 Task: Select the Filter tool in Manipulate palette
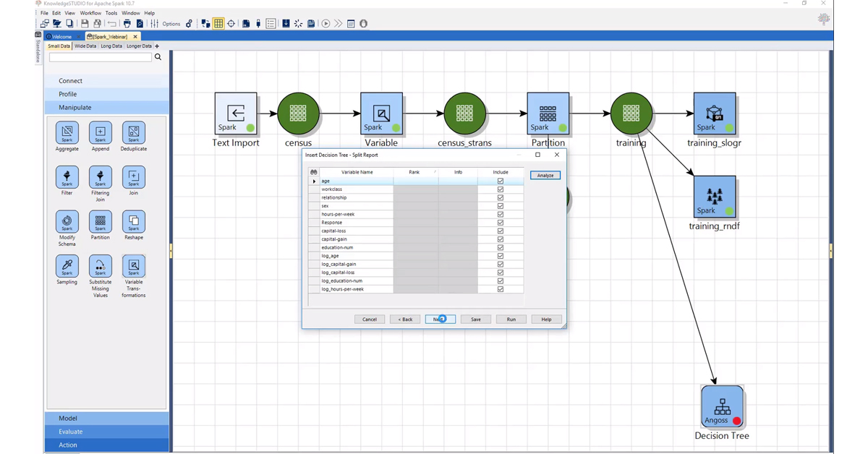click(x=67, y=177)
